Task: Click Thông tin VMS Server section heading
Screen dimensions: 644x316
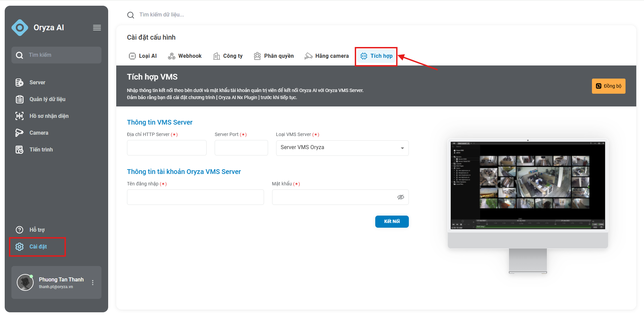Action: point(160,122)
